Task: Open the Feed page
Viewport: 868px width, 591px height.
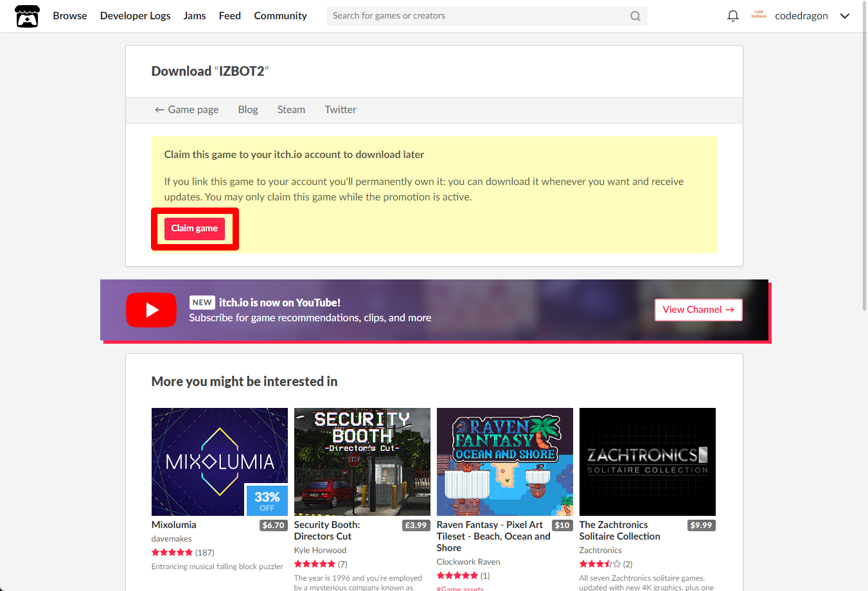Action: coord(230,16)
